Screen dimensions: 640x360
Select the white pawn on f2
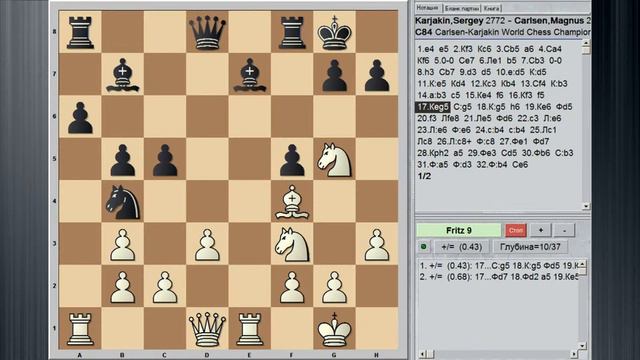point(292,287)
